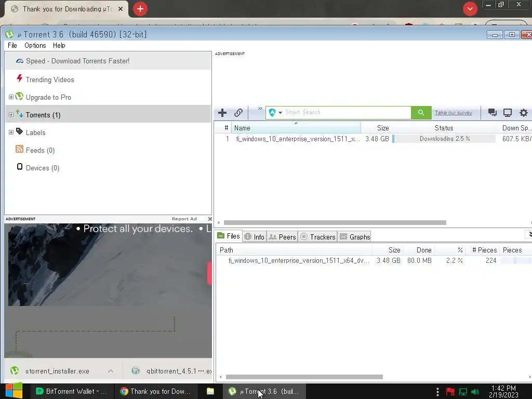Click the Speed gauge icon in sidebar
The height and width of the screenshot is (399, 532).
(x=20, y=61)
